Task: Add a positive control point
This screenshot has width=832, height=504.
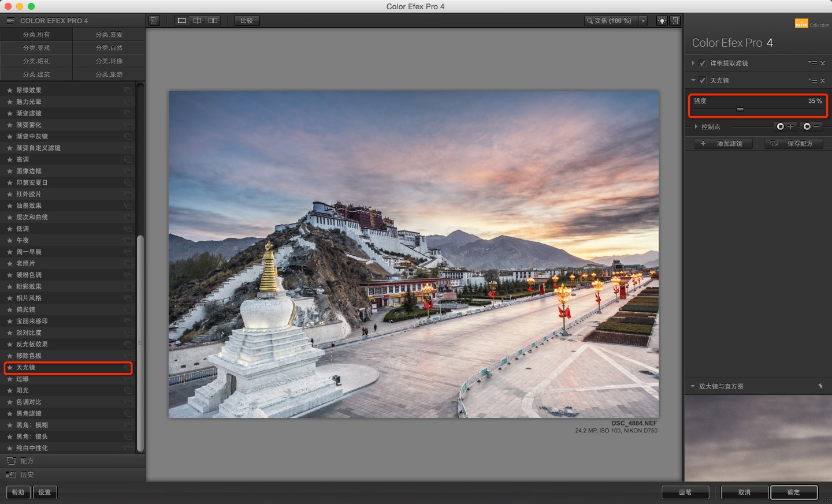Action: [x=786, y=126]
